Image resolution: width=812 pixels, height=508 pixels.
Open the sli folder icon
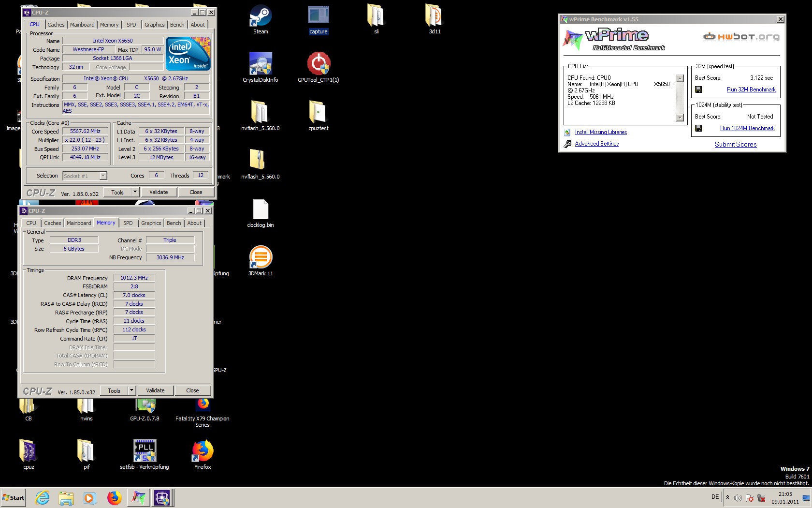click(x=376, y=19)
